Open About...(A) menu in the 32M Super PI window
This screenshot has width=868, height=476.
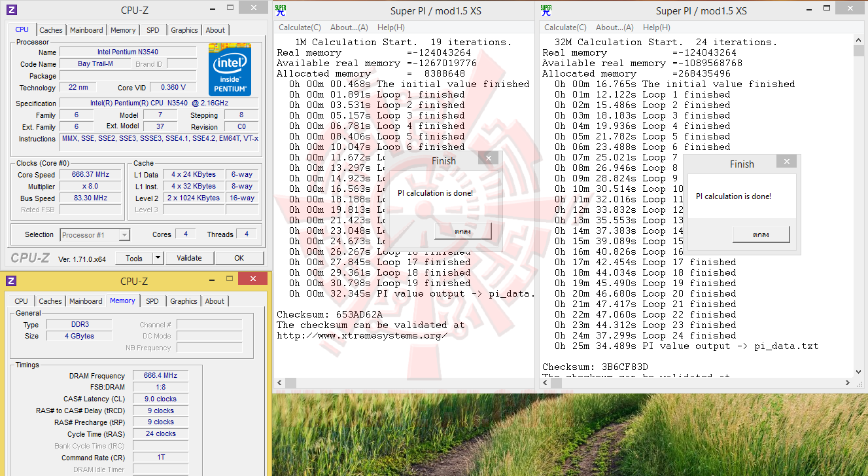pyautogui.click(x=615, y=27)
